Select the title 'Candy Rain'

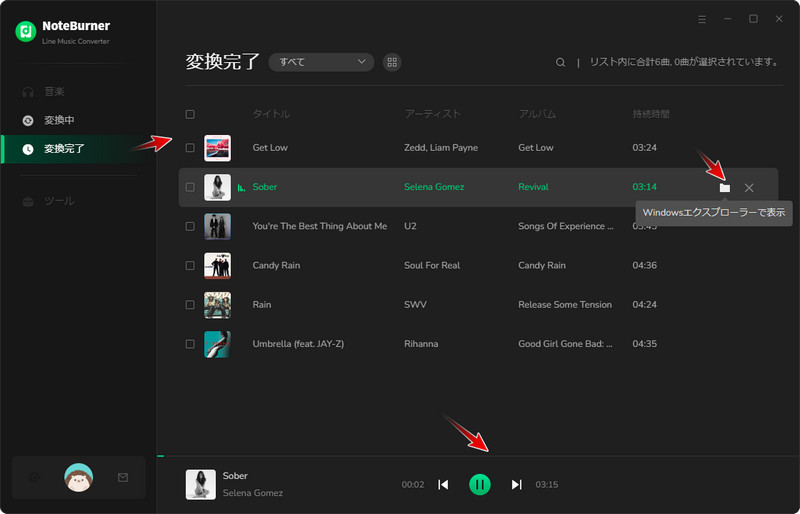[x=276, y=265]
